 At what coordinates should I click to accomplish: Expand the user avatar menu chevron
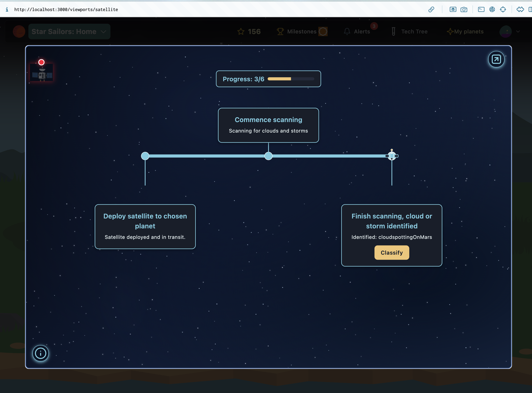[518, 31]
